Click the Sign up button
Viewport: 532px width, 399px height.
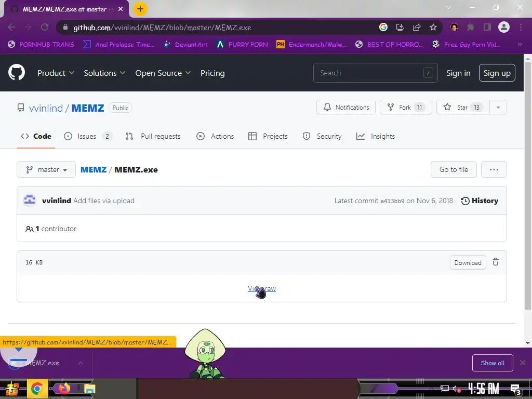coord(497,73)
